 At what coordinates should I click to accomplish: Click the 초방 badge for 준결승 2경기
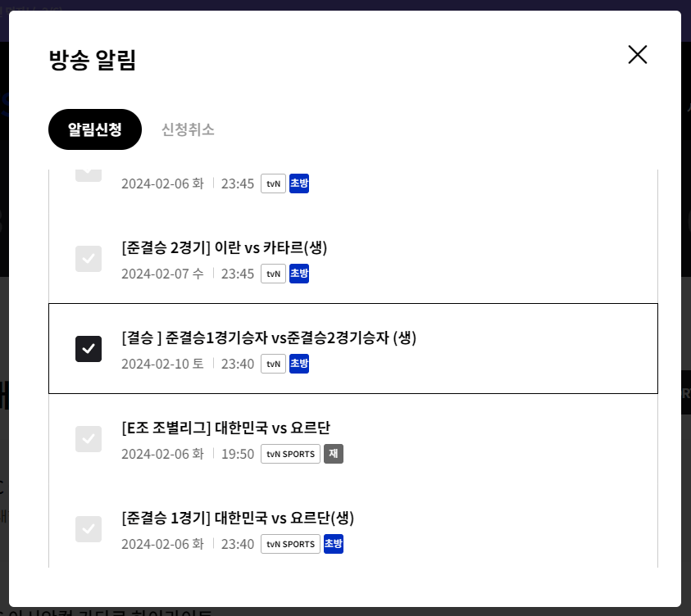point(299,274)
